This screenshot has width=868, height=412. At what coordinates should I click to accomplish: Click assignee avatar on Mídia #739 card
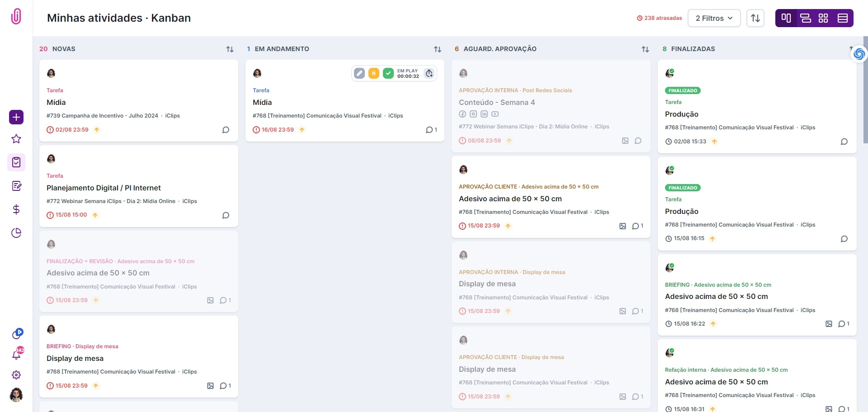point(51,73)
